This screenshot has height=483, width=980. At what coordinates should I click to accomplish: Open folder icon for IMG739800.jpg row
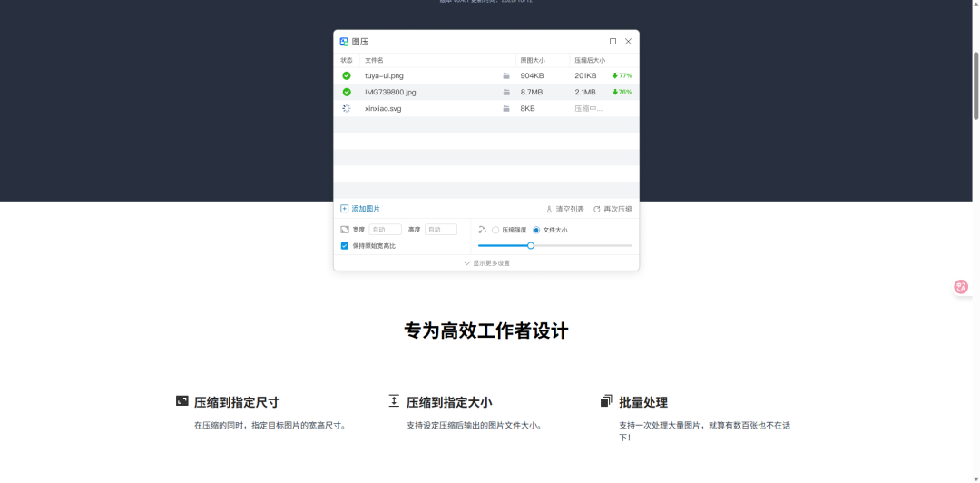coord(506,92)
